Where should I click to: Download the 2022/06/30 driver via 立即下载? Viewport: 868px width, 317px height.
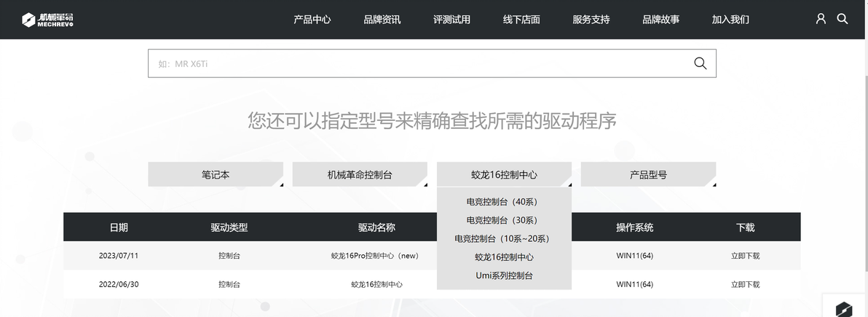coord(745,284)
